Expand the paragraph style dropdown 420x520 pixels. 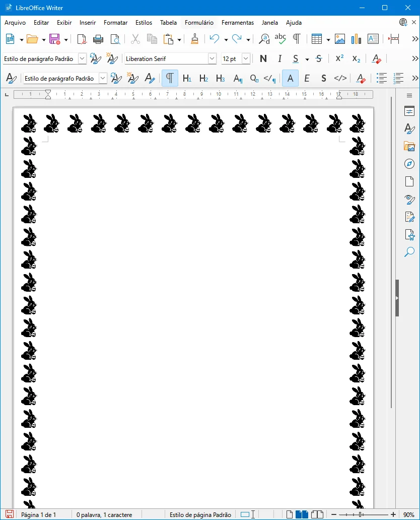(82, 59)
